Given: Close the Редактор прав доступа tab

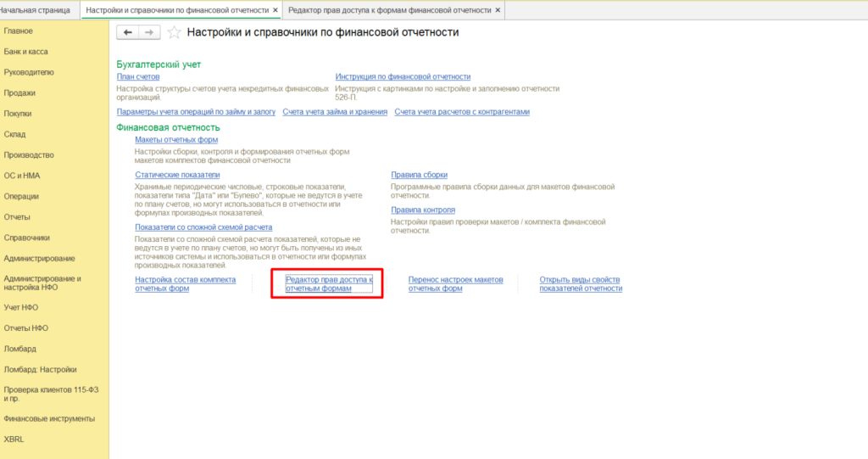Looking at the screenshot, I should 498,10.
